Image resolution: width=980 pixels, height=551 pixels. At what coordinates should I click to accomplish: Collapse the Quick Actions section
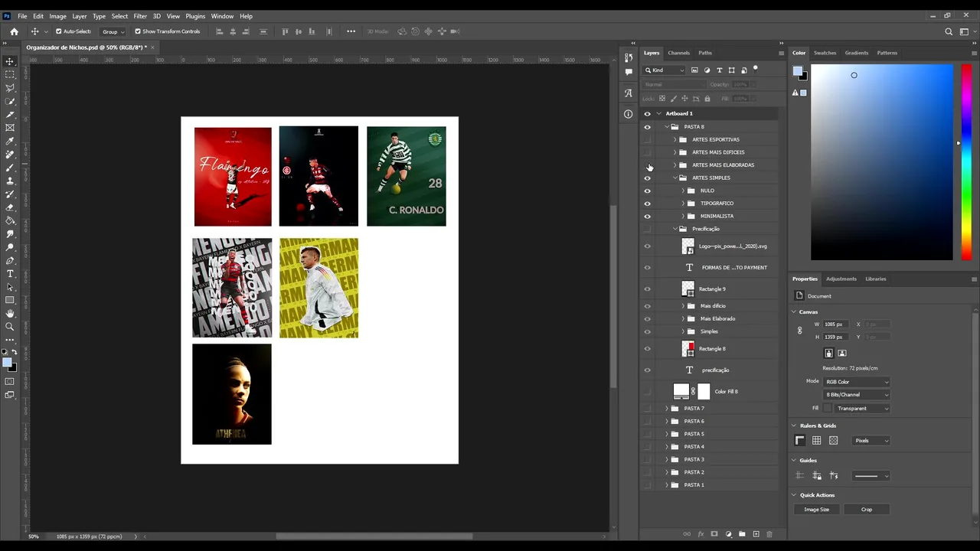[794, 495]
